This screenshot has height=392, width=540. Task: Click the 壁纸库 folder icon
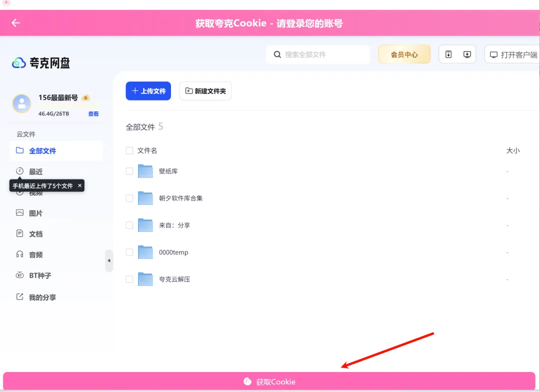(145, 171)
